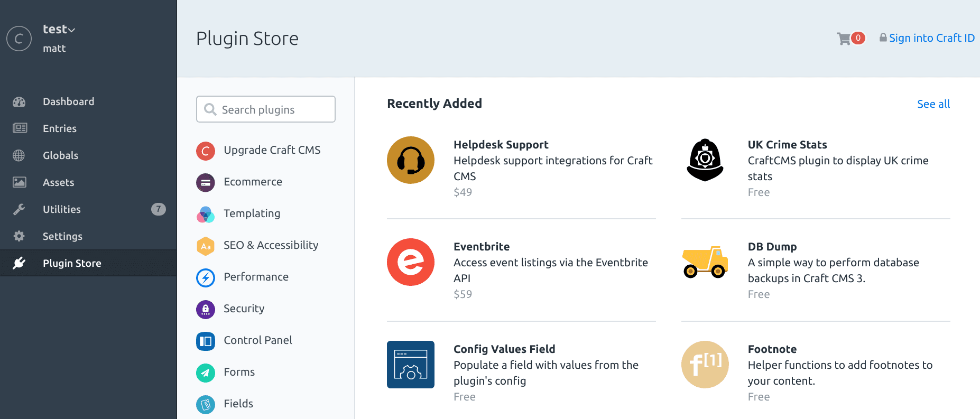Click the Performance lightning icon
This screenshot has width=980, height=419.
(x=206, y=278)
